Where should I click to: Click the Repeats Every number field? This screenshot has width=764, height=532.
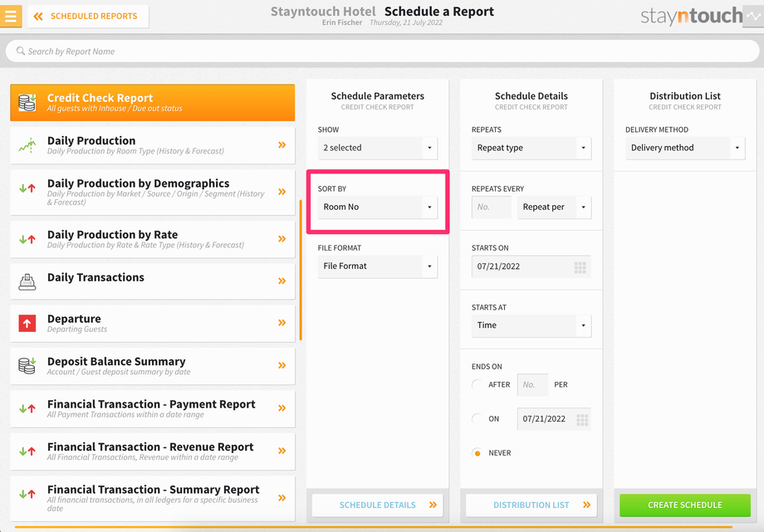(492, 207)
